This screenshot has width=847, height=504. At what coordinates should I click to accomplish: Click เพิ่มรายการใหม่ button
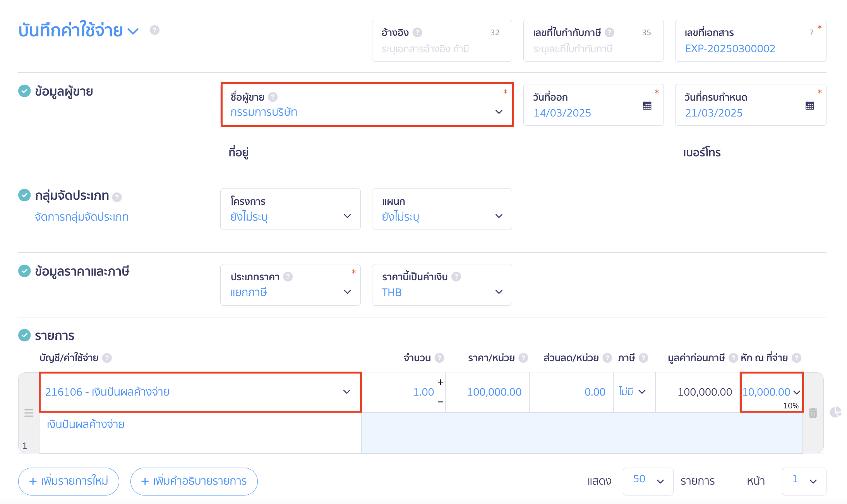pyautogui.click(x=69, y=481)
